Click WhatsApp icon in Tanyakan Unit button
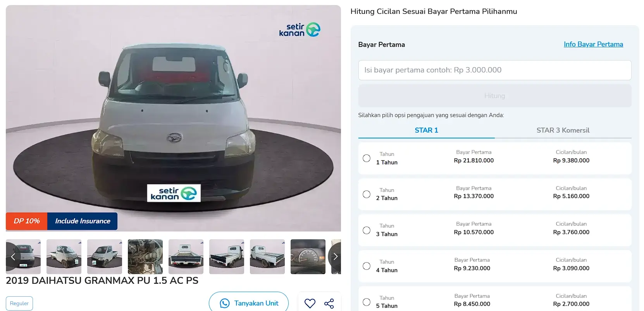 click(x=225, y=303)
